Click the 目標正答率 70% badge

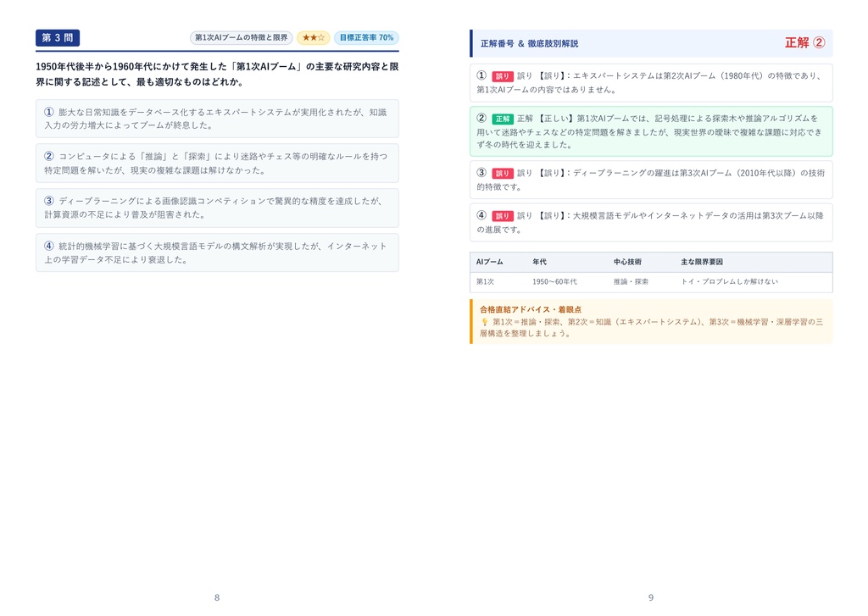pos(366,37)
